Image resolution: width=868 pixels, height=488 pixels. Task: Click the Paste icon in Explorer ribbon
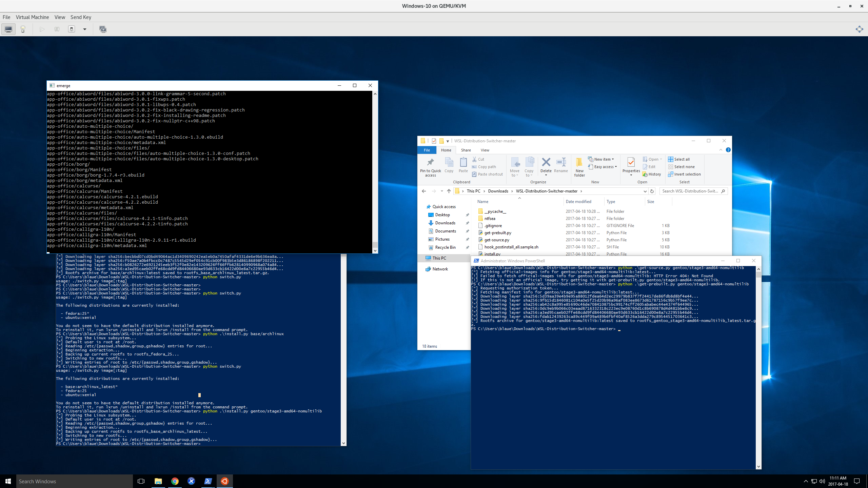(x=463, y=165)
